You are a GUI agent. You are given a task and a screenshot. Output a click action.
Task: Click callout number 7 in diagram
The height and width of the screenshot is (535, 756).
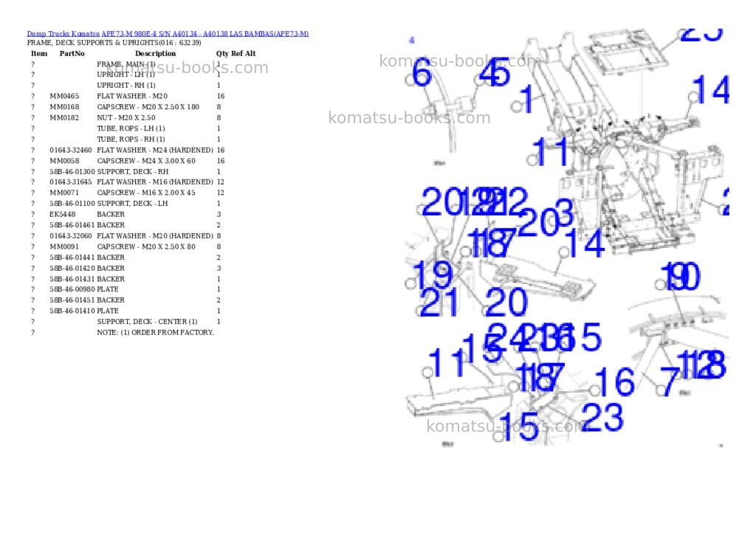669,382
